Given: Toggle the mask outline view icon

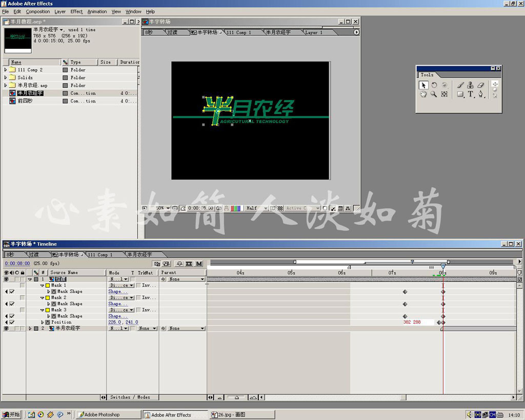Looking at the screenshot, I should (x=183, y=208).
